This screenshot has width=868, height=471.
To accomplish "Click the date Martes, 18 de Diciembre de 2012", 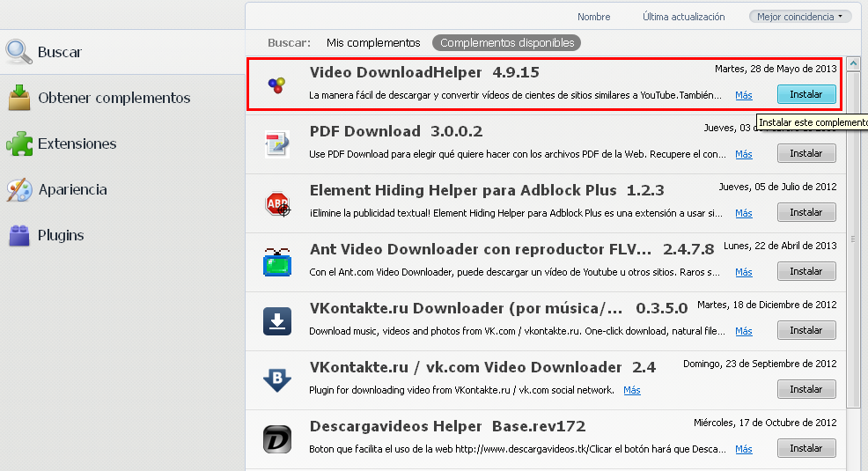I will (x=767, y=305).
